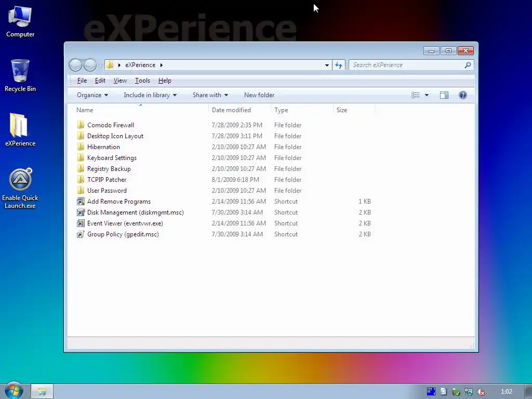Viewport: 532px width, 399px height.
Task: Click the Comodo Firewall folder icon
Action: pos(81,125)
